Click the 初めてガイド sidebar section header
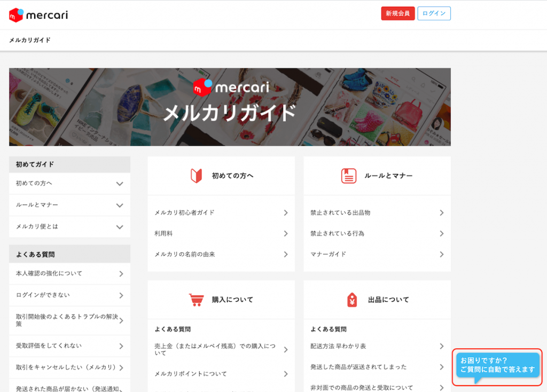This screenshot has width=547, height=392. (70, 164)
